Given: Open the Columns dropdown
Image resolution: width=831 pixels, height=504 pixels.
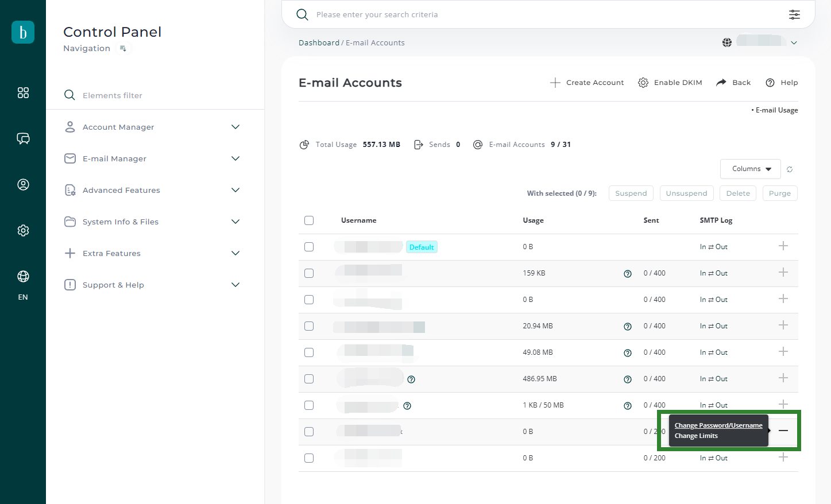Looking at the screenshot, I should pyautogui.click(x=750, y=169).
